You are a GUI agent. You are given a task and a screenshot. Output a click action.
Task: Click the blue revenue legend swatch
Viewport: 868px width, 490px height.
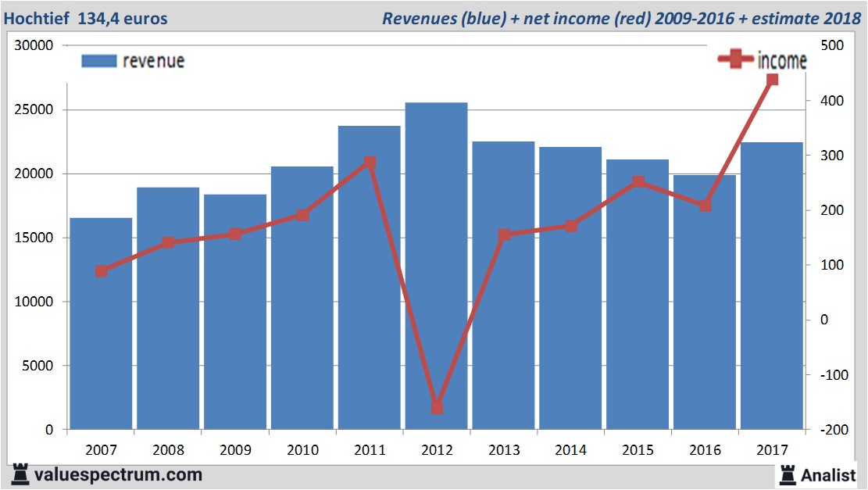(x=99, y=61)
